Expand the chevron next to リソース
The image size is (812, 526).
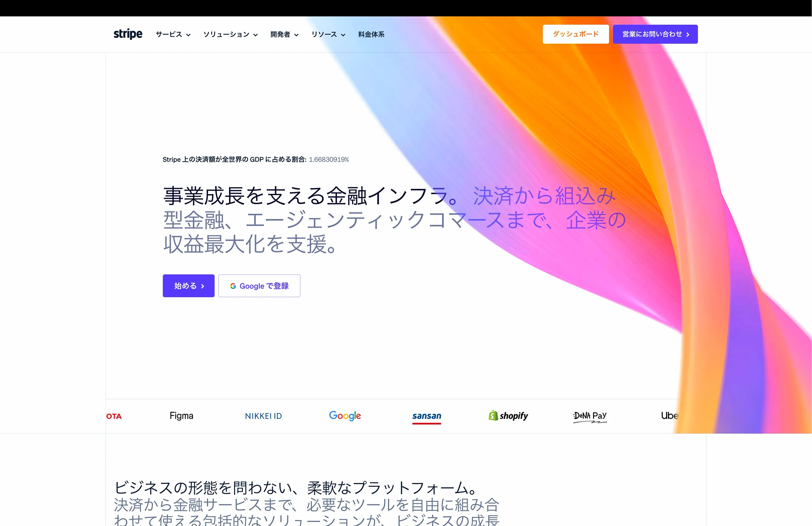pos(343,35)
